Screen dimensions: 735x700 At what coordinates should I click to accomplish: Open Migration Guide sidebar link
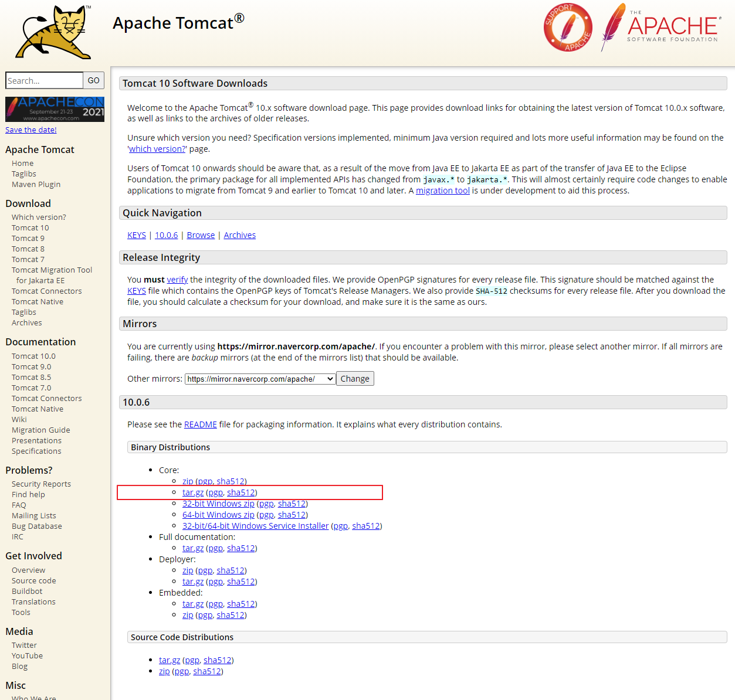(x=40, y=430)
